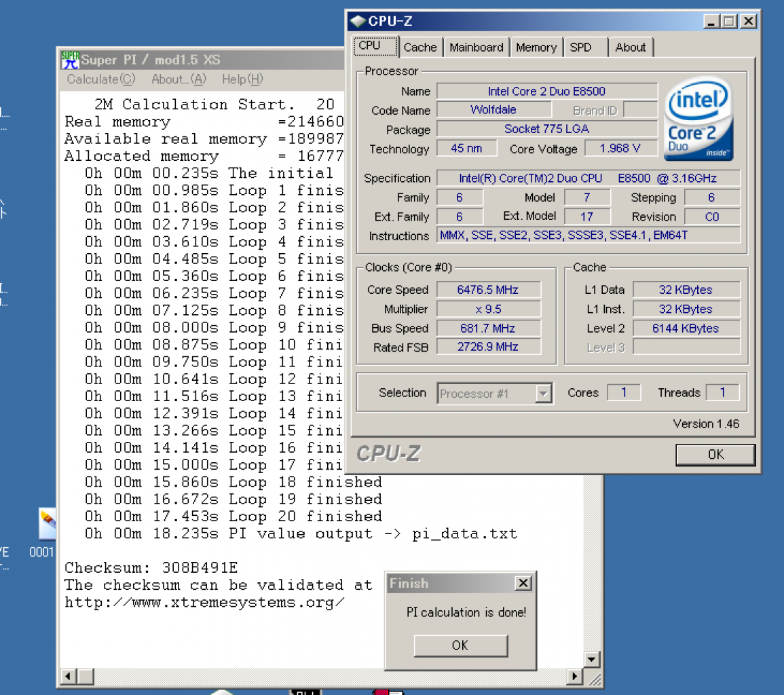Open the Mainboard tab in CPU-Z
784x695 pixels.
pyautogui.click(x=476, y=48)
